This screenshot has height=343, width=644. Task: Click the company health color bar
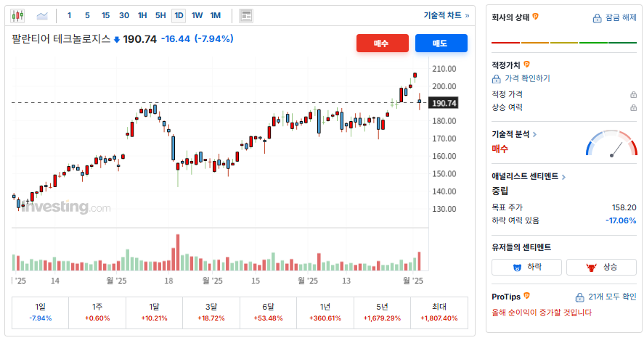point(564,43)
